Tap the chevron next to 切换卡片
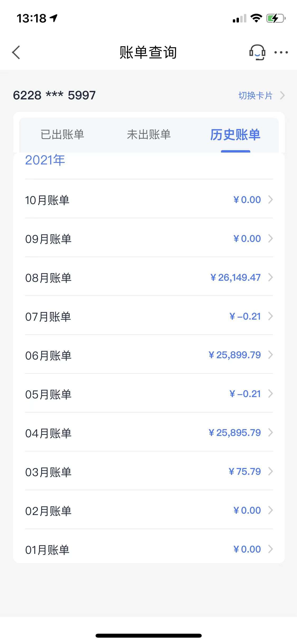This screenshot has width=297, height=644. pyautogui.click(x=282, y=95)
